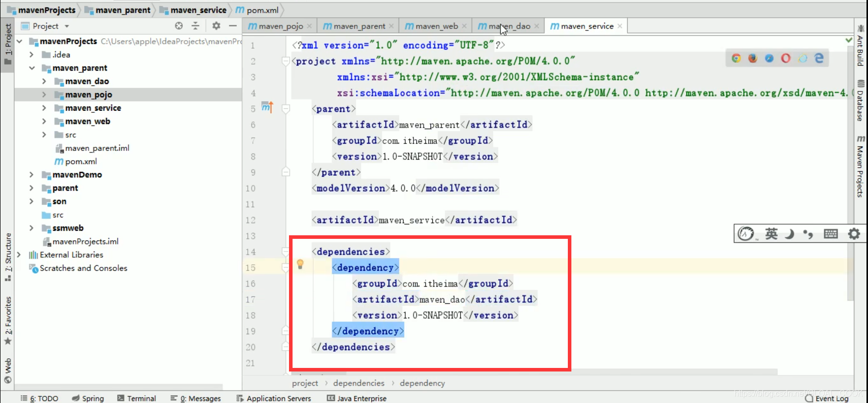Open the IME soft keyboard icon

point(831,234)
